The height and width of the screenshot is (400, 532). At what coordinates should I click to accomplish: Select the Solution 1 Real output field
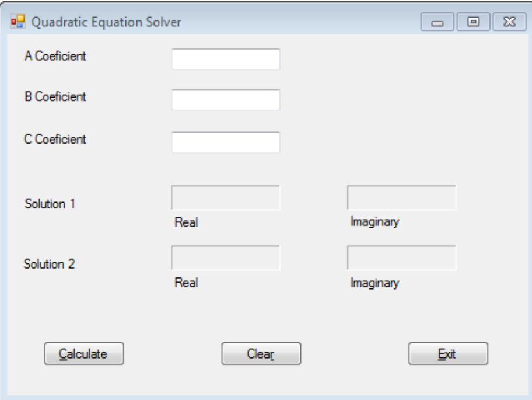[225, 197]
